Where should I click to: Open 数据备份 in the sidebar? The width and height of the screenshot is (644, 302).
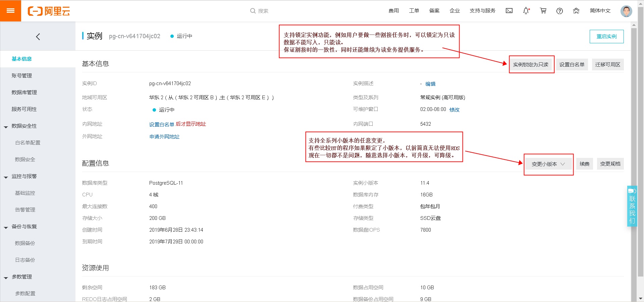tap(25, 243)
